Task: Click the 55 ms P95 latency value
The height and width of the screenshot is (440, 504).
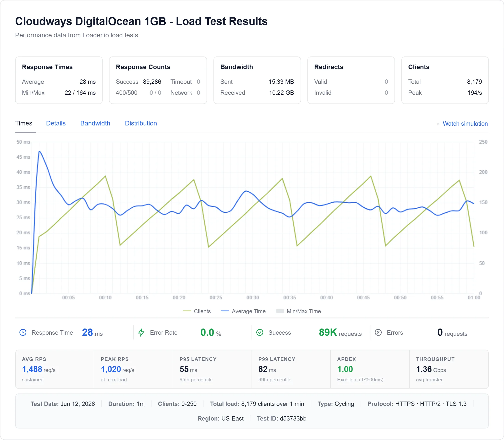Action: point(188,369)
